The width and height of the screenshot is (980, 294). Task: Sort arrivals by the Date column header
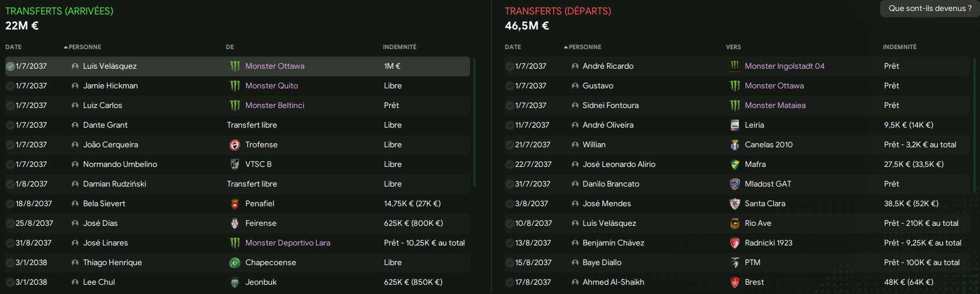13,47
